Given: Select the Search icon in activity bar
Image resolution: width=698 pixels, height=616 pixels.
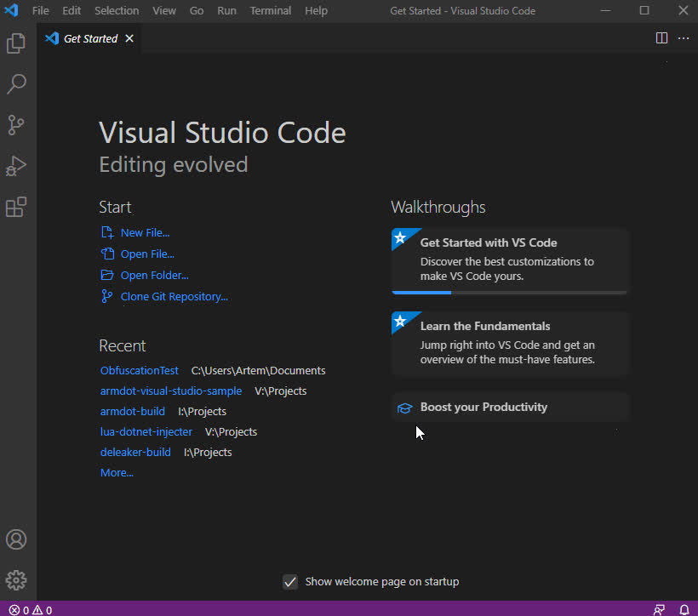Looking at the screenshot, I should click(x=17, y=83).
